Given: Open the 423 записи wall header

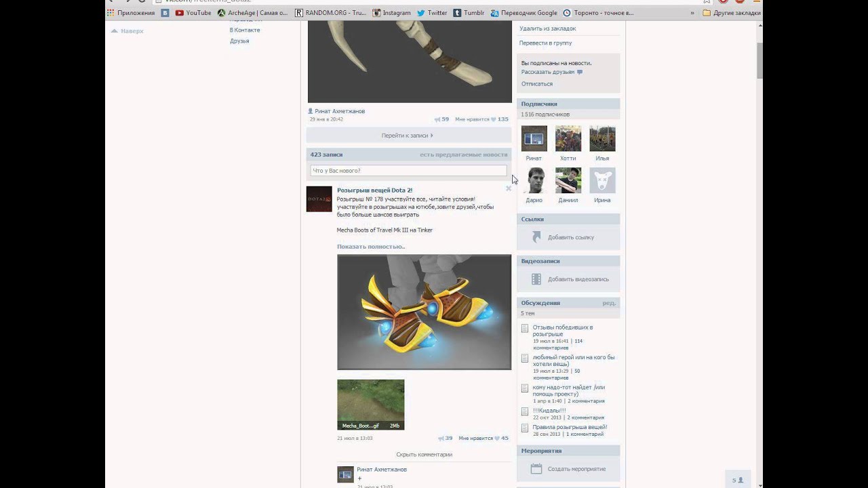Looking at the screenshot, I should [327, 155].
